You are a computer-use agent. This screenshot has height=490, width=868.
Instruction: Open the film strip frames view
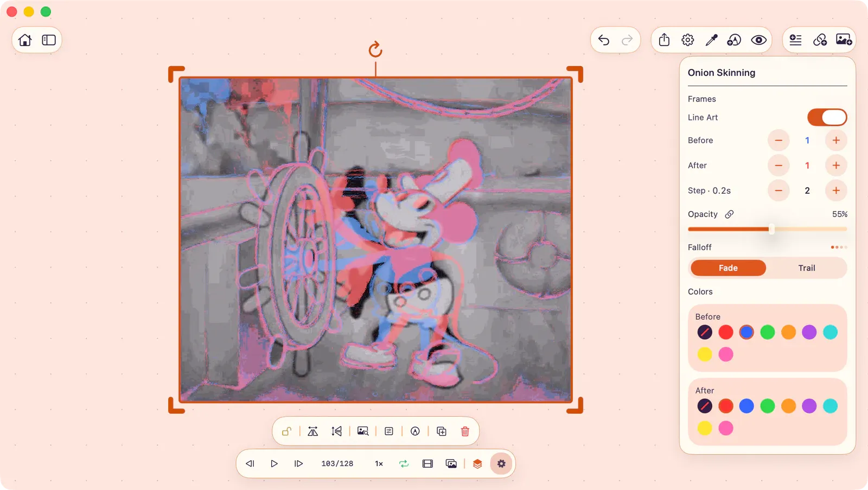(427, 463)
